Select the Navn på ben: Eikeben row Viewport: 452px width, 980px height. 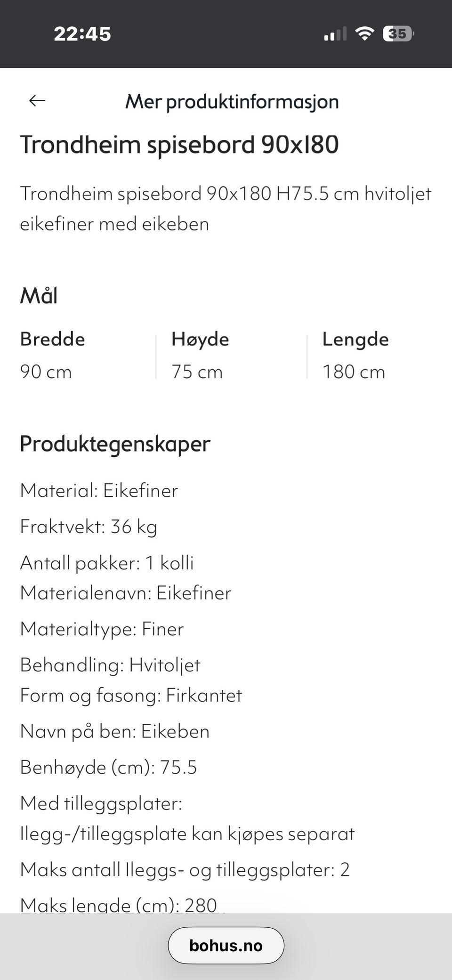[114, 731]
